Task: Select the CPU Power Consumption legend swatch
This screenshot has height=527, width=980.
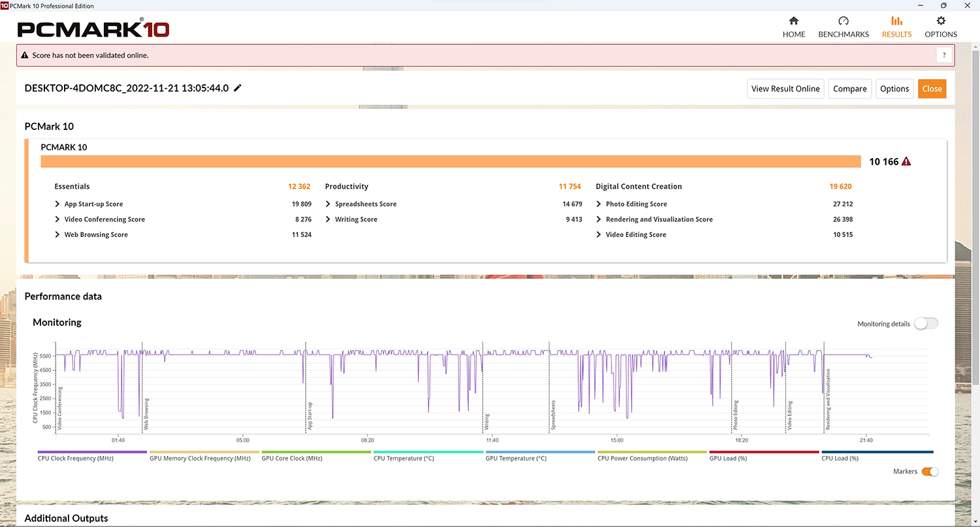Action: pyautogui.click(x=652, y=452)
